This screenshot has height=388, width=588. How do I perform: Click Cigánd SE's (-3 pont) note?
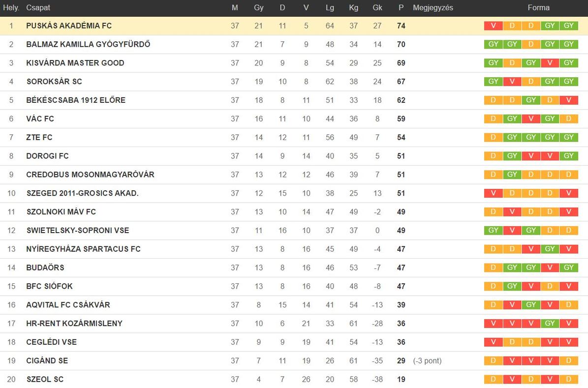tap(427, 360)
